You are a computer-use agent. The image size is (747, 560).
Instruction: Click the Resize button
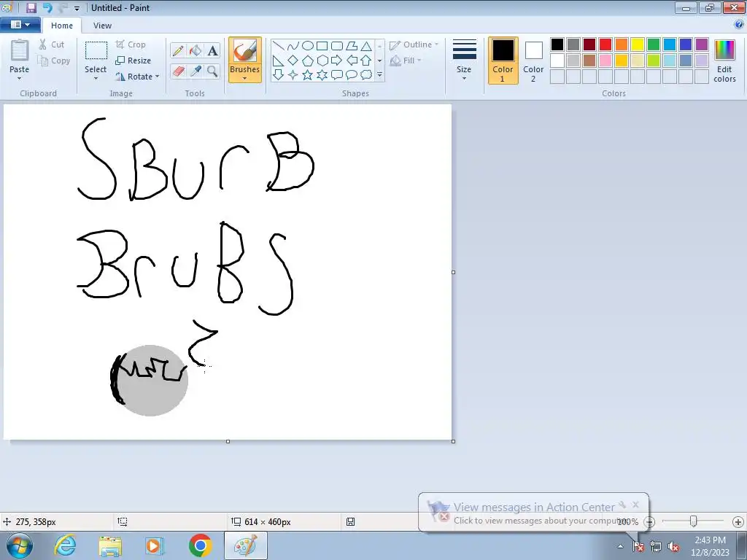133,61
